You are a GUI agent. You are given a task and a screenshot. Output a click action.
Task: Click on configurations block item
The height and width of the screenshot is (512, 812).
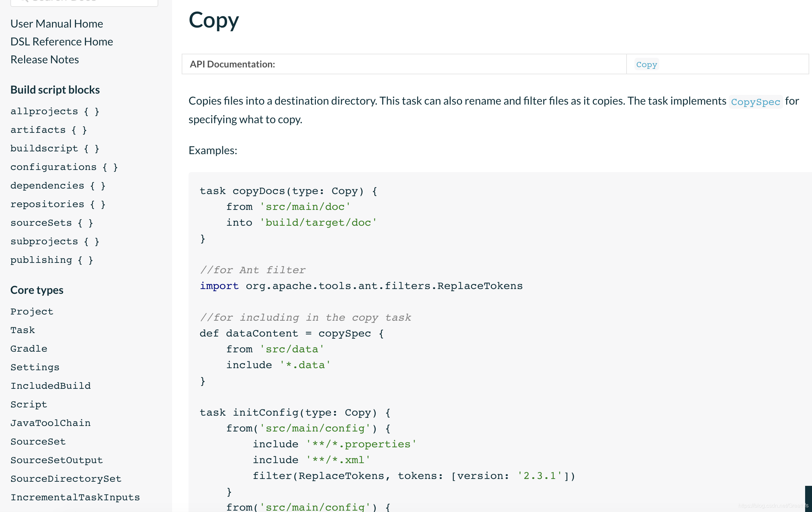tap(64, 166)
